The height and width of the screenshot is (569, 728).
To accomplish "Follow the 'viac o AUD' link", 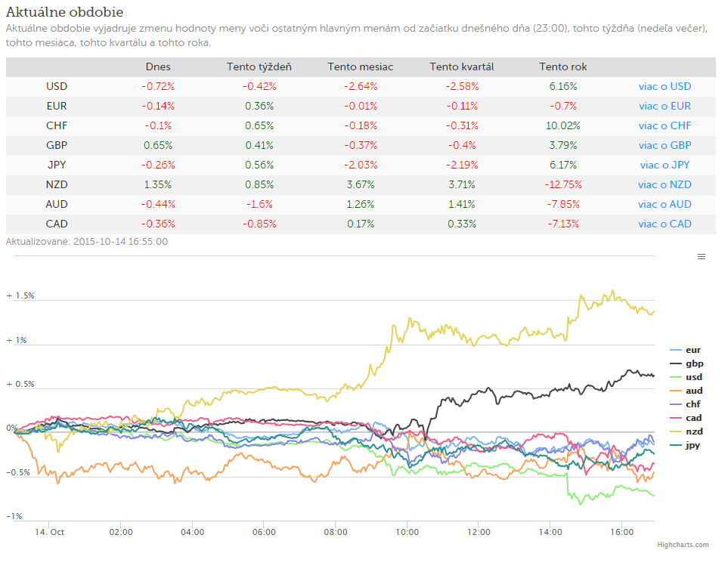I will (664, 204).
